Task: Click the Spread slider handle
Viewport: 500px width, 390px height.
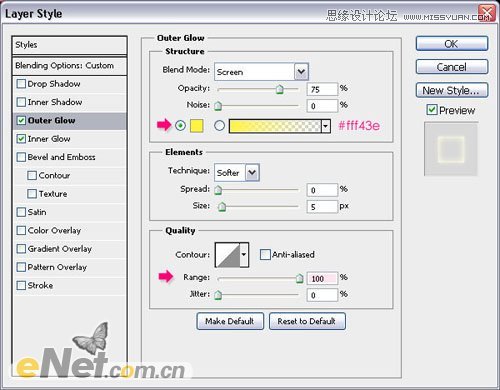Action: pos(218,190)
